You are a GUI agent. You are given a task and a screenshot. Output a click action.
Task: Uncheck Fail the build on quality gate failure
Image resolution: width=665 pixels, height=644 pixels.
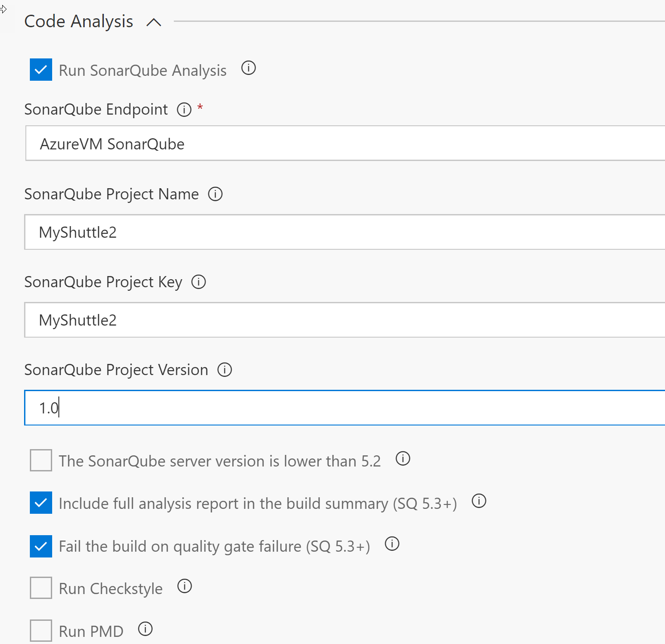point(41,546)
